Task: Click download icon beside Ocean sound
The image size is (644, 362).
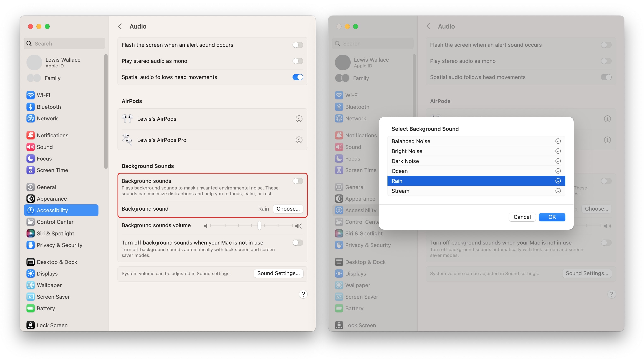Action: pyautogui.click(x=558, y=171)
